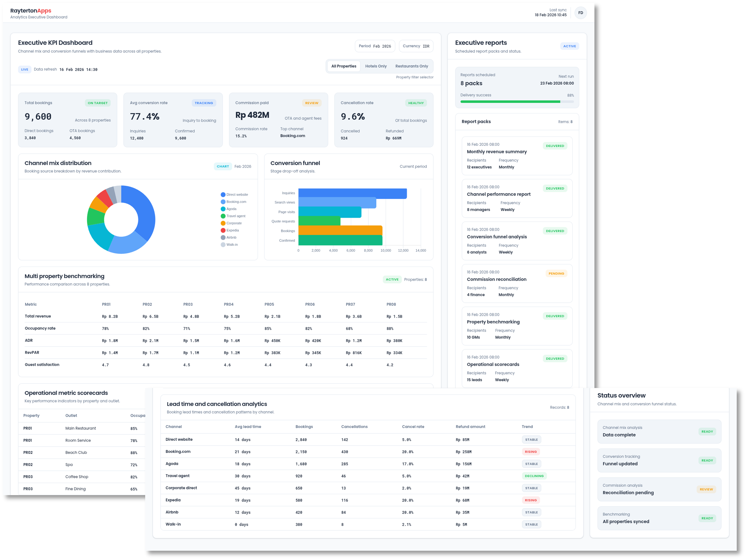Open the Period Feb 2026 selector
This screenshot has width=746, height=560.
tap(375, 46)
